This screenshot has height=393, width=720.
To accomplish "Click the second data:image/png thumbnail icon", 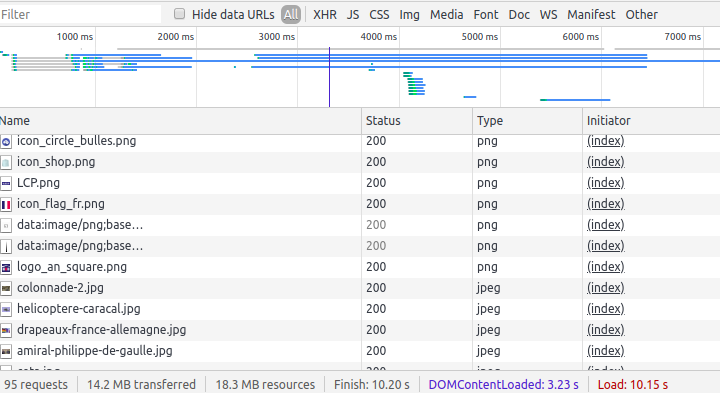I will (6, 247).
